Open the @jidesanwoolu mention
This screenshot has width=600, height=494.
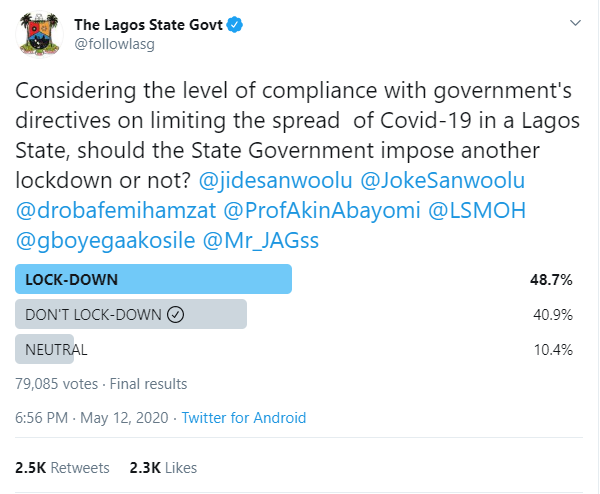point(275,180)
